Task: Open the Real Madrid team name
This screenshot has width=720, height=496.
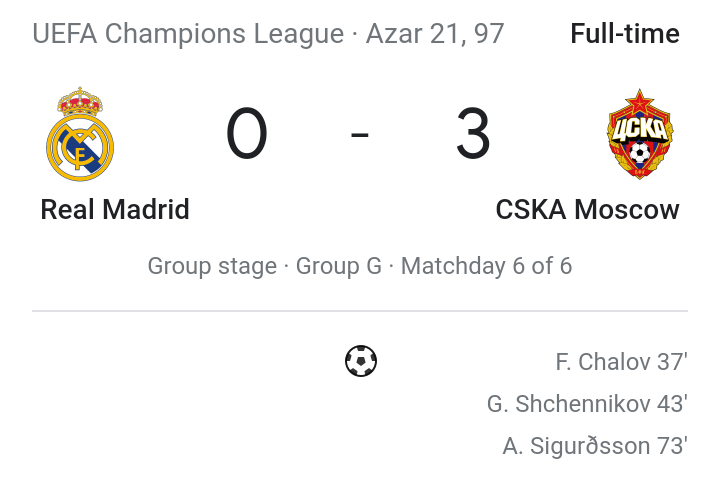Action: 115,210
